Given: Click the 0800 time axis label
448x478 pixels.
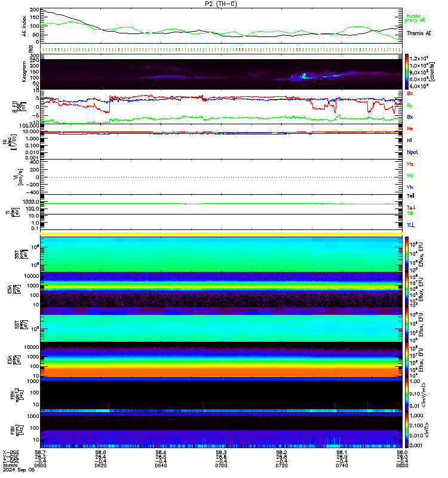Looking at the screenshot, I should (402, 465).
